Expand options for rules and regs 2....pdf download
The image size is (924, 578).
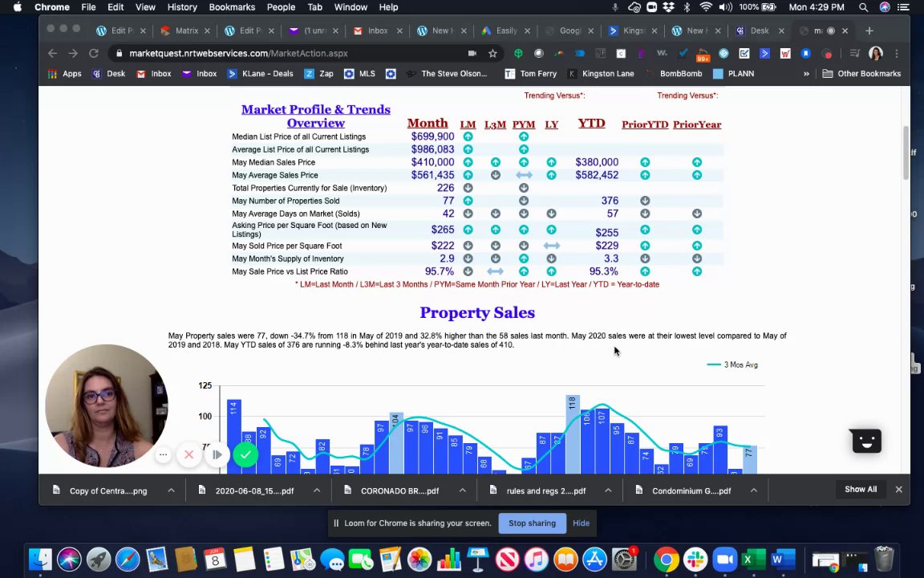coord(608,490)
